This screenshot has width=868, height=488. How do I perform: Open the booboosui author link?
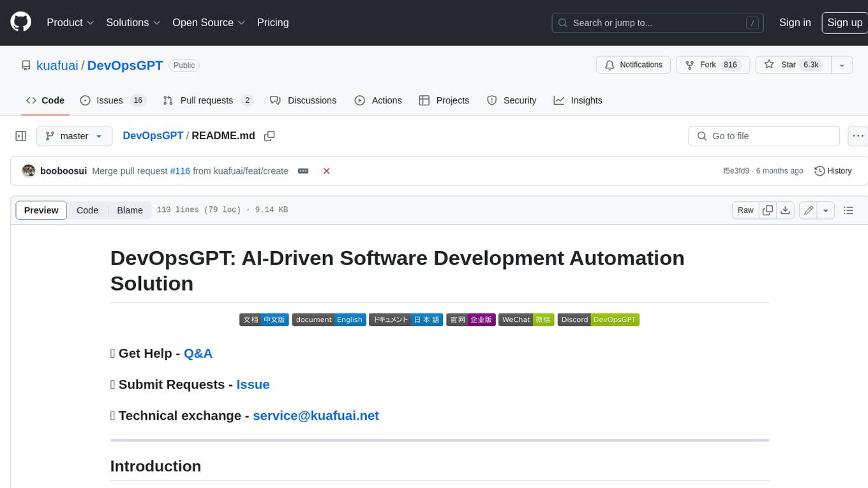[63, 171]
